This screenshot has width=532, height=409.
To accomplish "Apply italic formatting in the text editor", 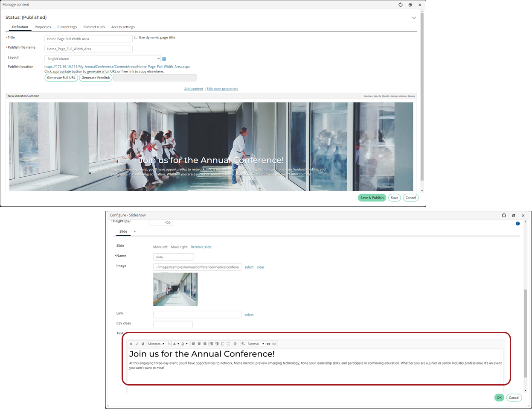I will (x=137, y=344).
